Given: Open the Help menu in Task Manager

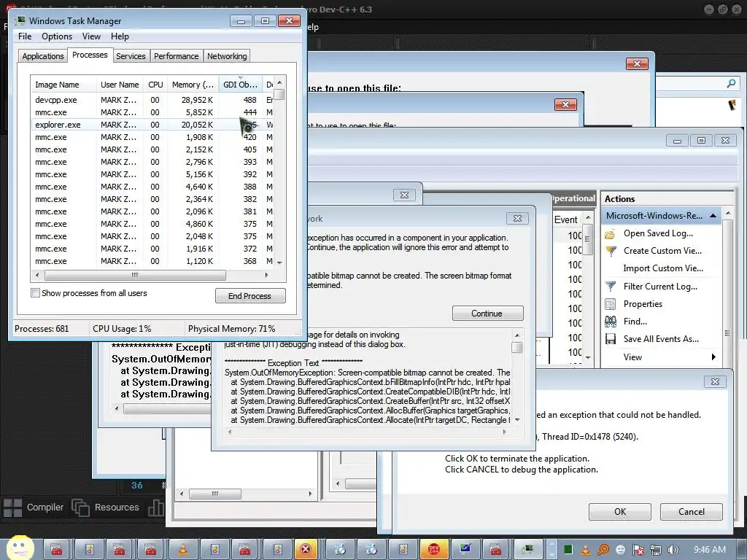Looking at the screenshot, I should click(120, 36).
